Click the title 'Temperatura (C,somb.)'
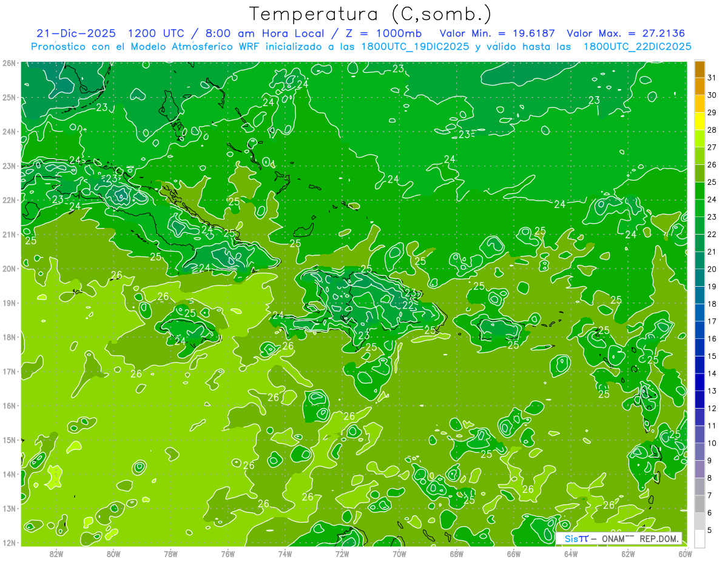This screenshot has height=562, width=728. coord(371,14)
